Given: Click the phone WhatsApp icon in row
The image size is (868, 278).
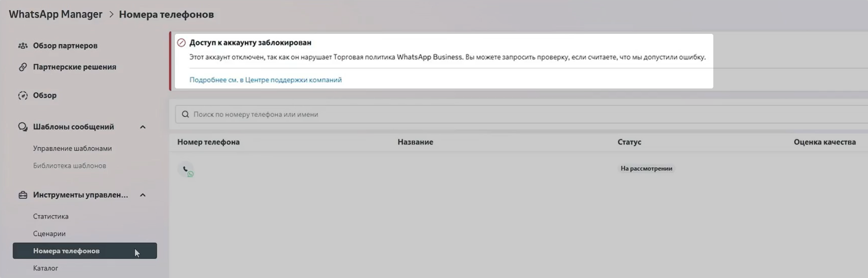Looking at the screenshot, I should pos(186,170).
